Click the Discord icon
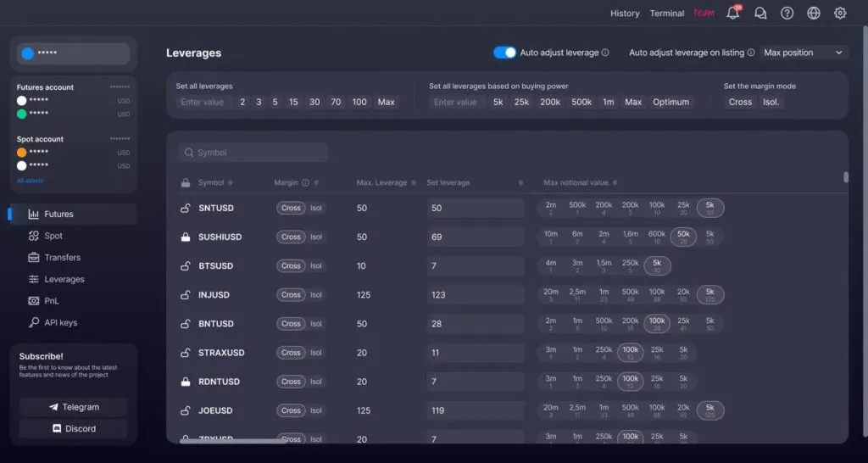The image size is (868, 463). [x=57, y=429]
